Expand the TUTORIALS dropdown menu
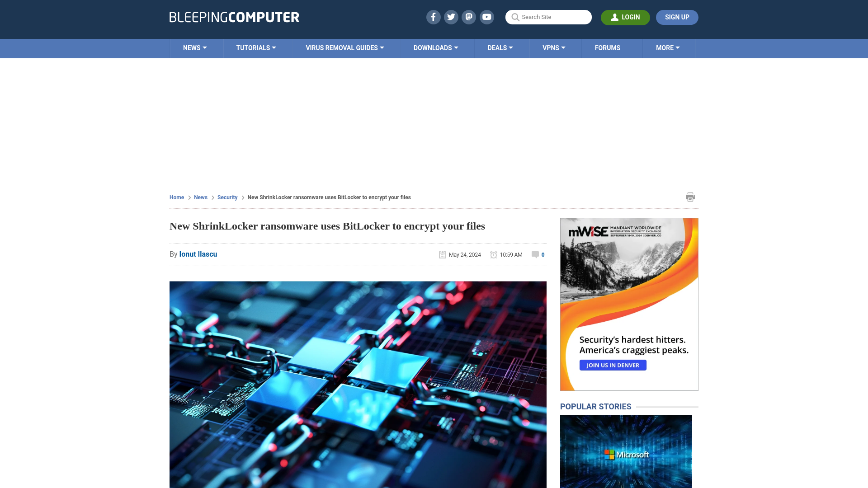This screenshot has width=868, height=488. (256, 47)
